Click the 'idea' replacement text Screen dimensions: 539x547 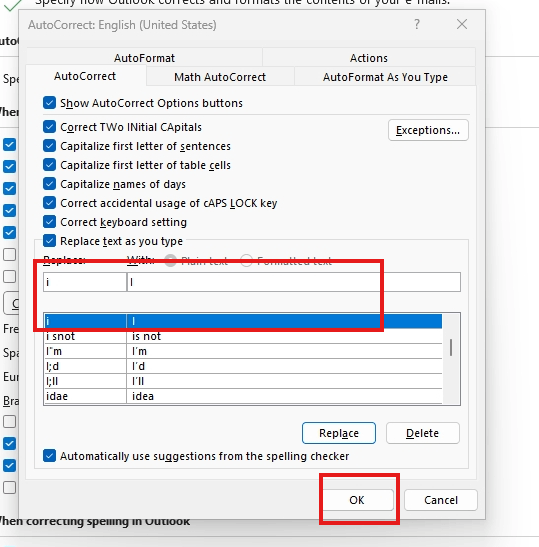tap(143, 396)
